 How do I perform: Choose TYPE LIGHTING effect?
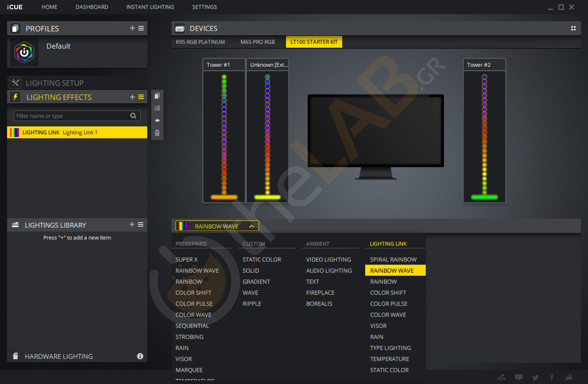(391, 348)
